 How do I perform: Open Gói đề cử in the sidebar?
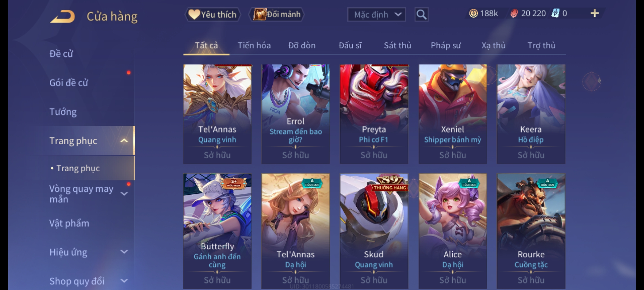point(69,83)
